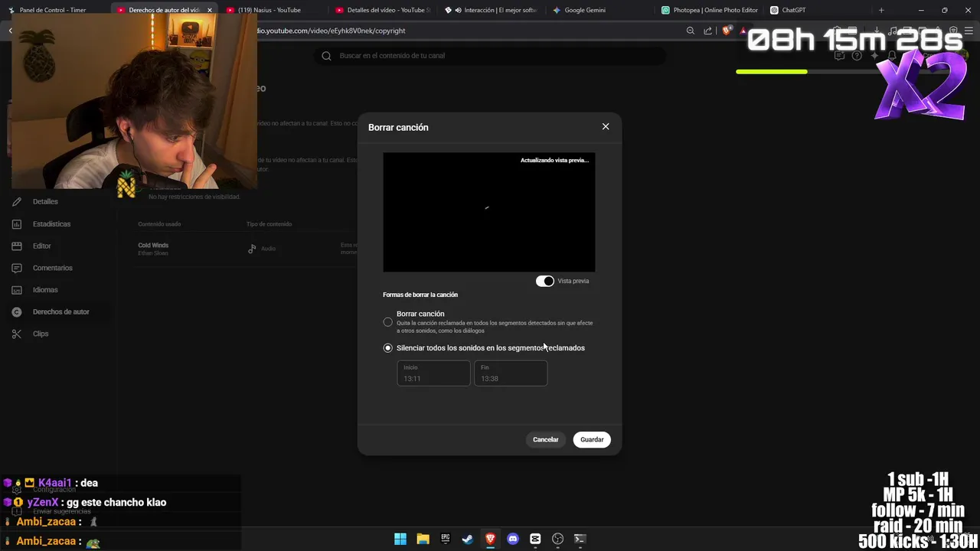Switch to (119) Nasius - YouTube tab
This screenshot has height=551, width=980.
click(269, 10)
